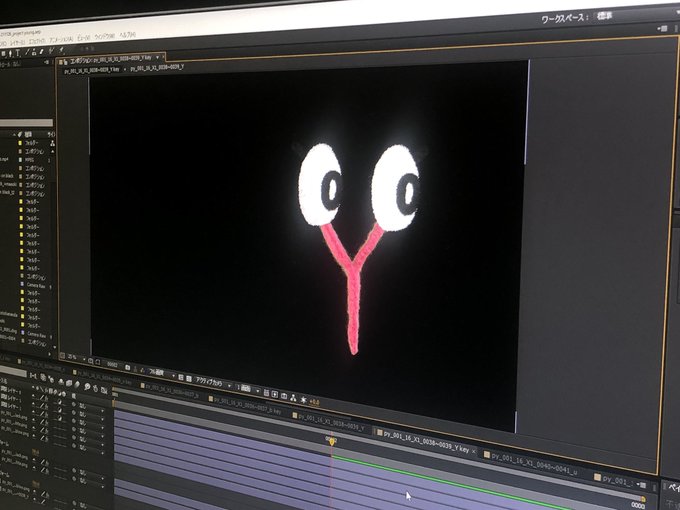Select the Clone Stamp tool
This screenshot has width=680, height=510.
[x=34, y=52]
